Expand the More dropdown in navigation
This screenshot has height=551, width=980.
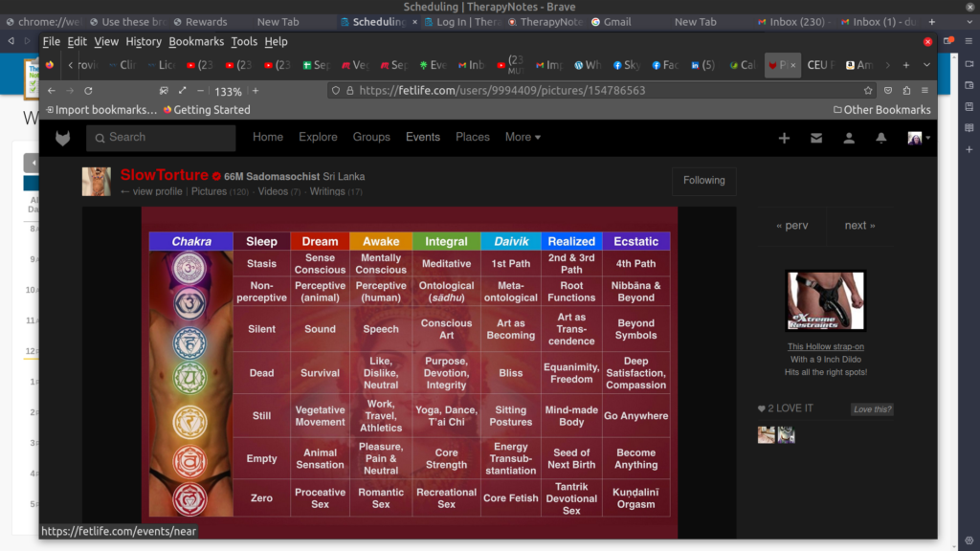[523, 137]
